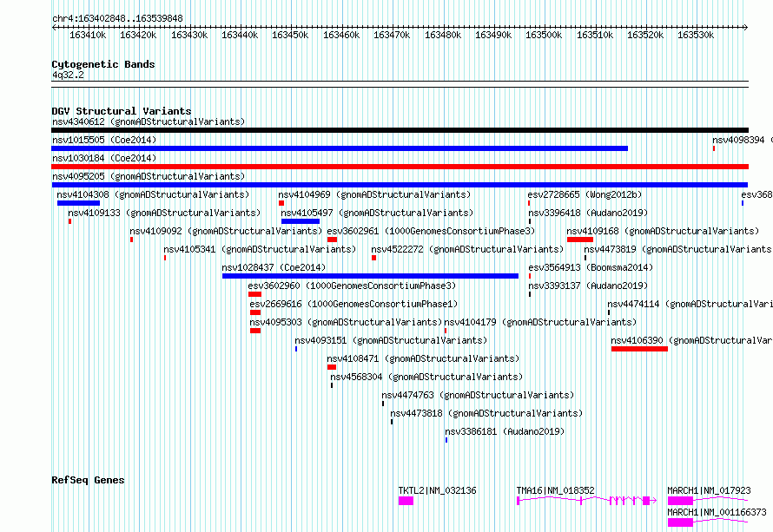Click the MARCH1|NM_017923 gene label
The height and width of the screenshot is (532, 773).
[x=709, y=490]
